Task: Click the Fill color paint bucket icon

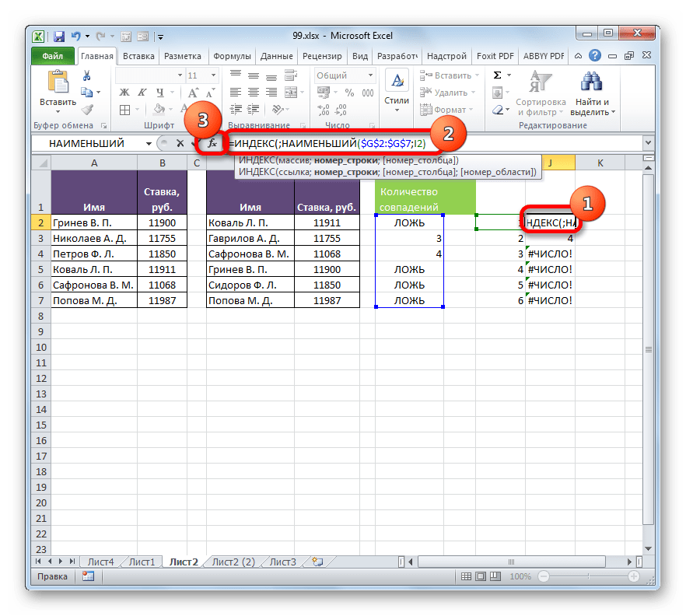Action: click(159, 110)
